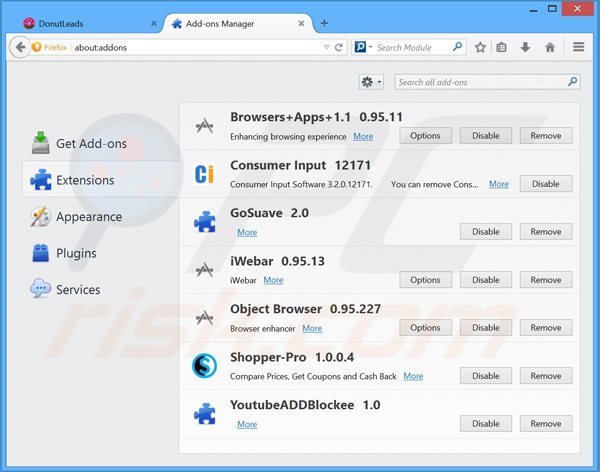Show More info for Shopper-Pro

413,376
